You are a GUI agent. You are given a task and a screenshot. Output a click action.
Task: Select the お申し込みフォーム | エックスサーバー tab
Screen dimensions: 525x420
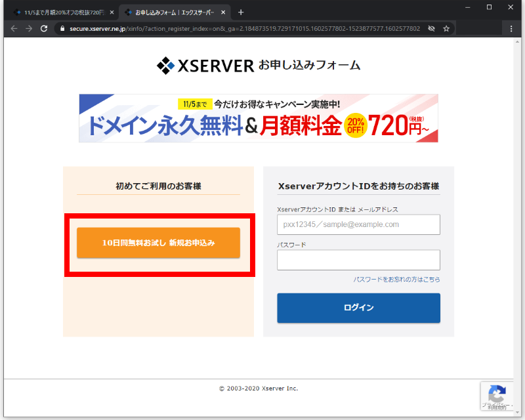[175, 12]
